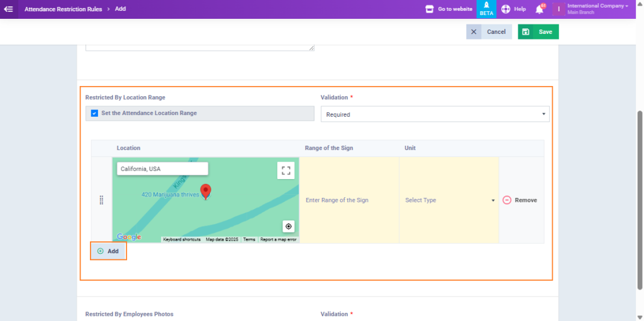Click the BETA rocket icon

(x=486, y=9)
